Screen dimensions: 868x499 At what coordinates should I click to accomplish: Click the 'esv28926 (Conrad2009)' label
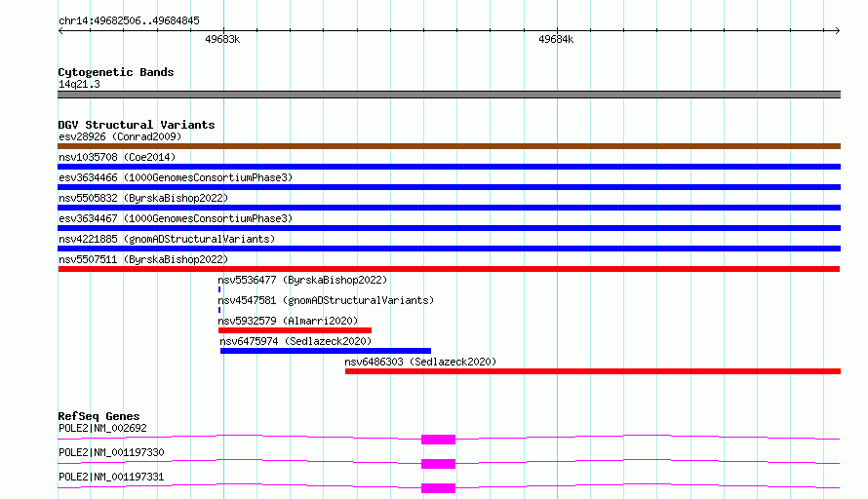[120, 136]
